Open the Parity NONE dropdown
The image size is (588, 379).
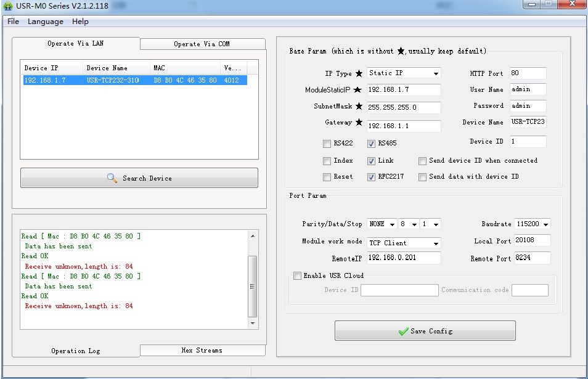pyautogui.click(x=382, y=224)
